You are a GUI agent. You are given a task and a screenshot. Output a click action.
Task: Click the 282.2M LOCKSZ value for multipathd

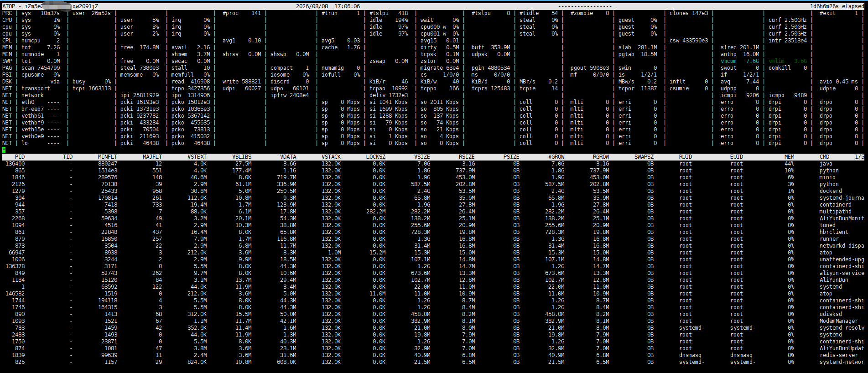375,212
